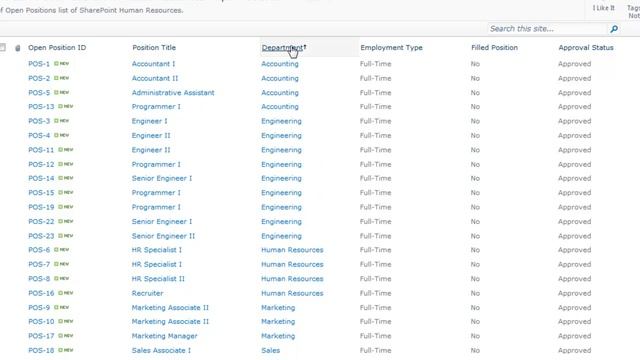Click the No value in POS-12 row
This screenshot has height=360, width=640.
[x=475, y=164]
